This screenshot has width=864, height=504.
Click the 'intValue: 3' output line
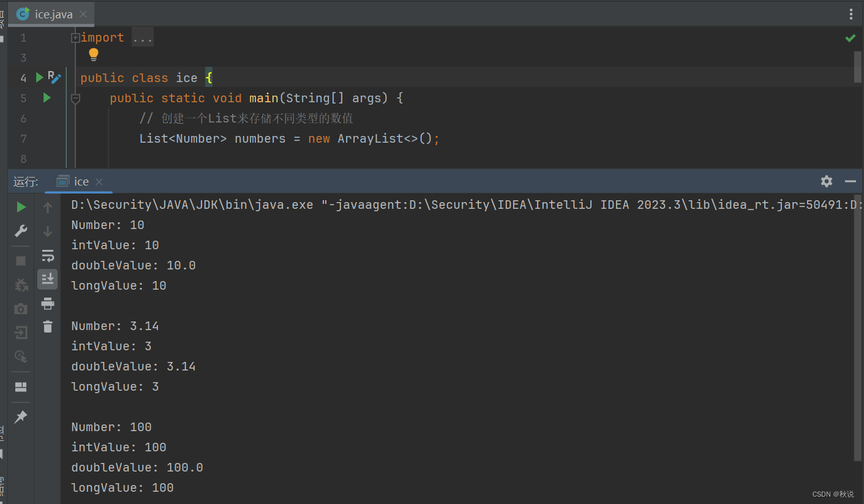click(111, 346)
